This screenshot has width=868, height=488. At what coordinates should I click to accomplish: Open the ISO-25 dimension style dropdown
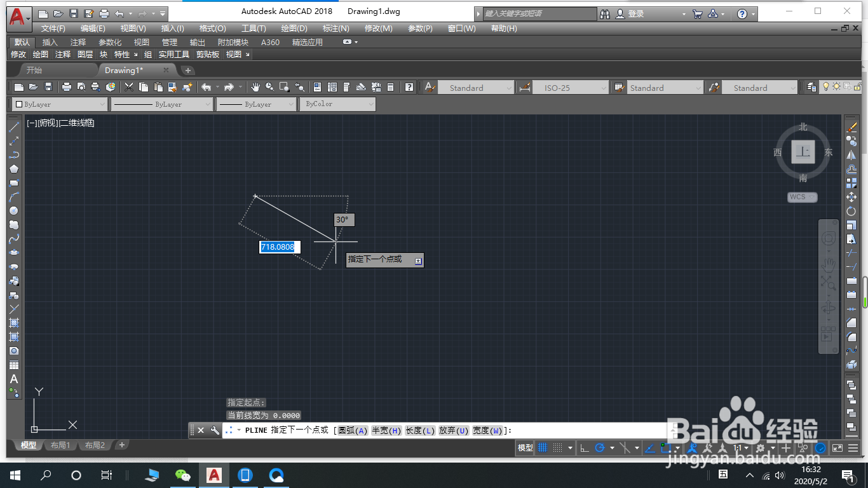[571, 88]
